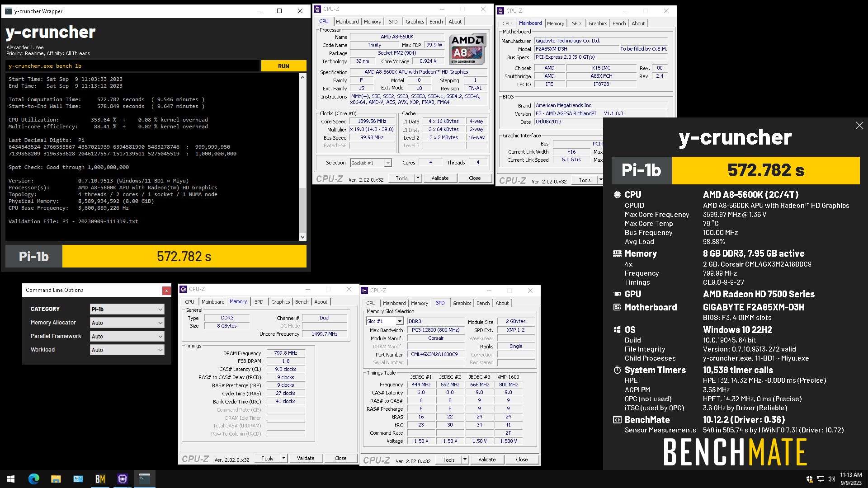Click the RUN button in y-cruncher Wrapper
This screenshot has width=868, height=488.
point(283,66)
